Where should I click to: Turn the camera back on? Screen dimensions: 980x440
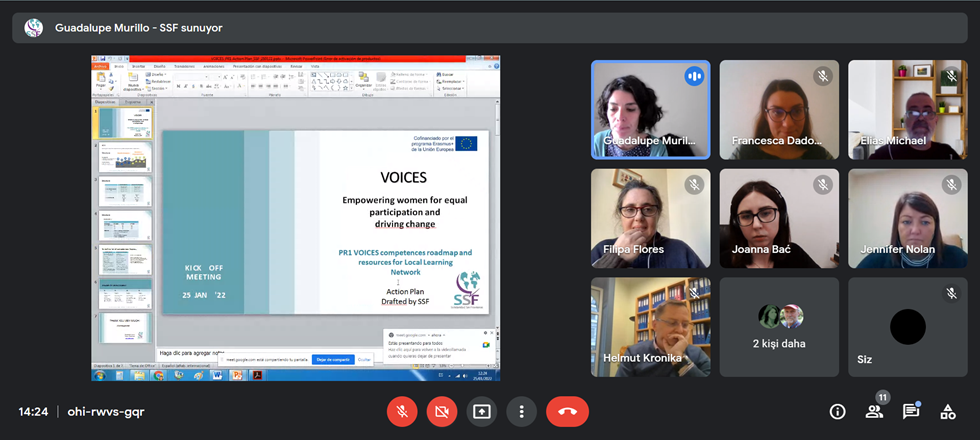pyautogui.click(x=442, y=411)
